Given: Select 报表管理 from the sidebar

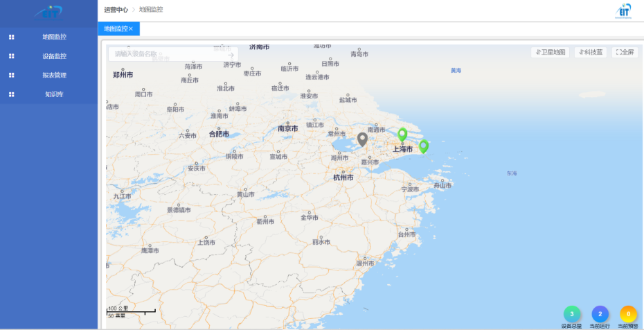Looking at the screenshot, I should 54,75.
